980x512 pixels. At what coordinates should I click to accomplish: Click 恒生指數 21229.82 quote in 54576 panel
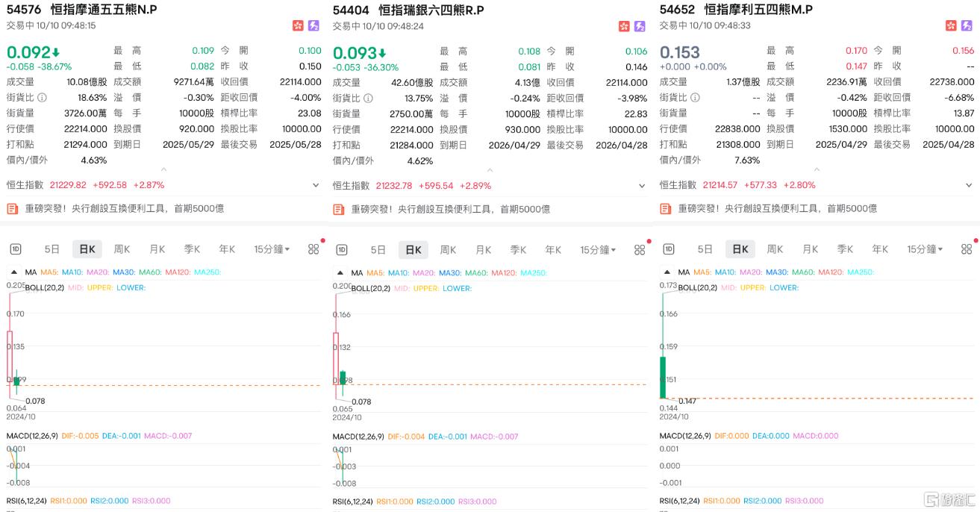click(x=86, y=185)
